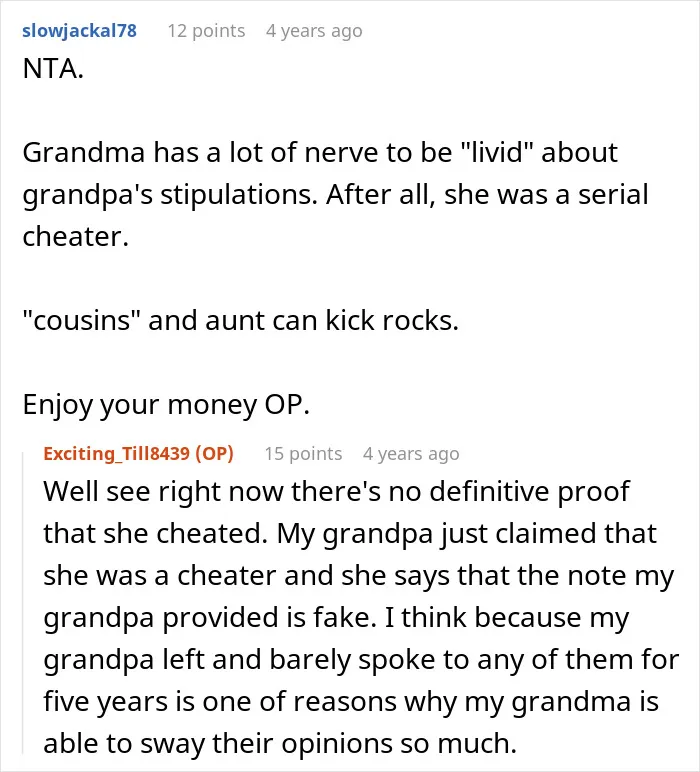
Task: Click the quoted word "livid"
Action: click(x=496, y=152)
